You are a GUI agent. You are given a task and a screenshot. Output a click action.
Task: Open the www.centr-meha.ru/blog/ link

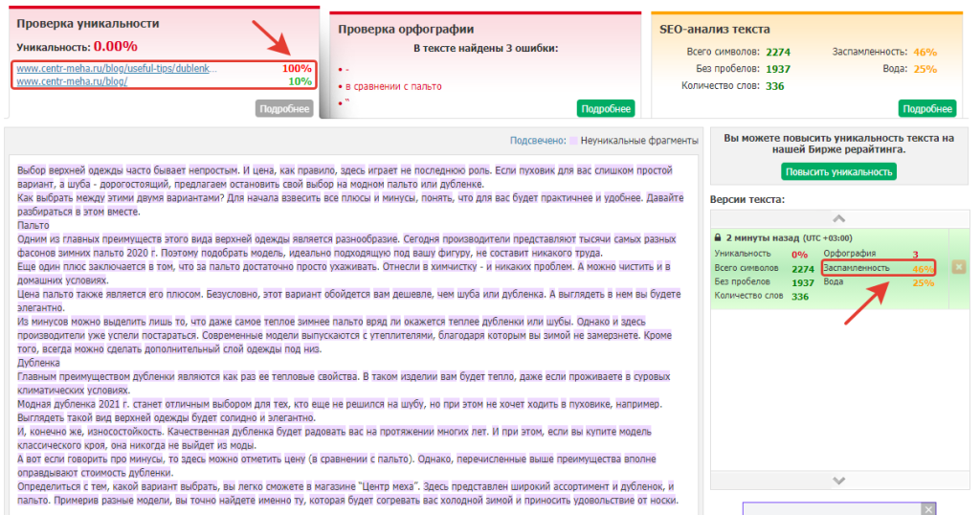pyautogui.click(x=72, y=81)
